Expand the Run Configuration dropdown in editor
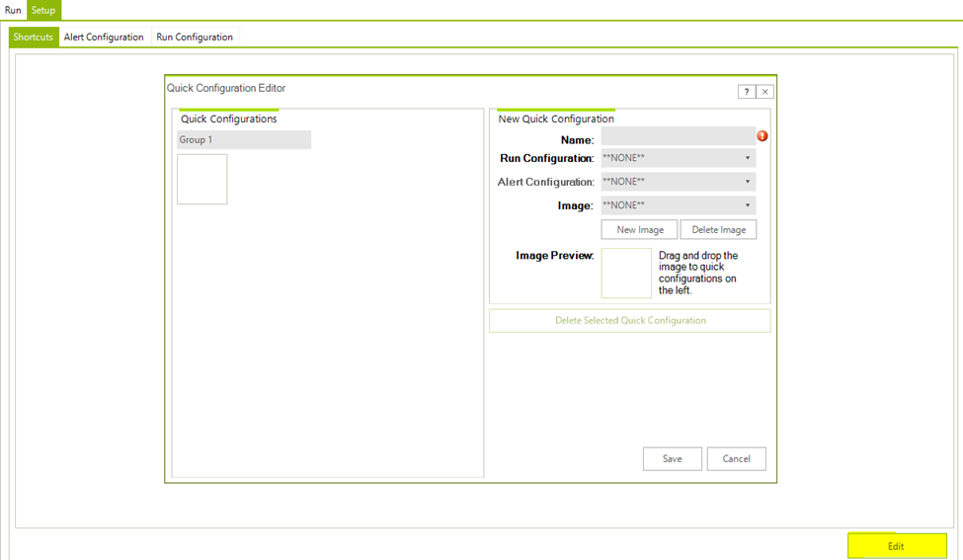This screenshot has width=963, height=560. tap(678, 158)
